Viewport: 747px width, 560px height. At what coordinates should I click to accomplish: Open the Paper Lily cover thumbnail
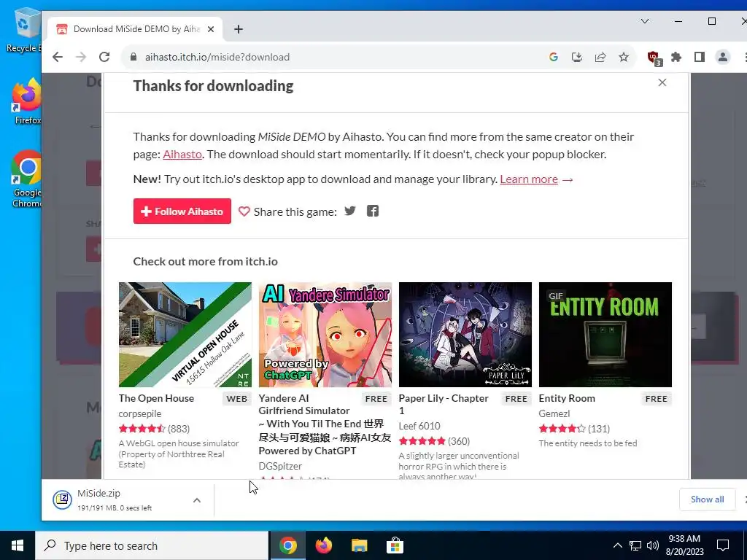pos(465,334)
